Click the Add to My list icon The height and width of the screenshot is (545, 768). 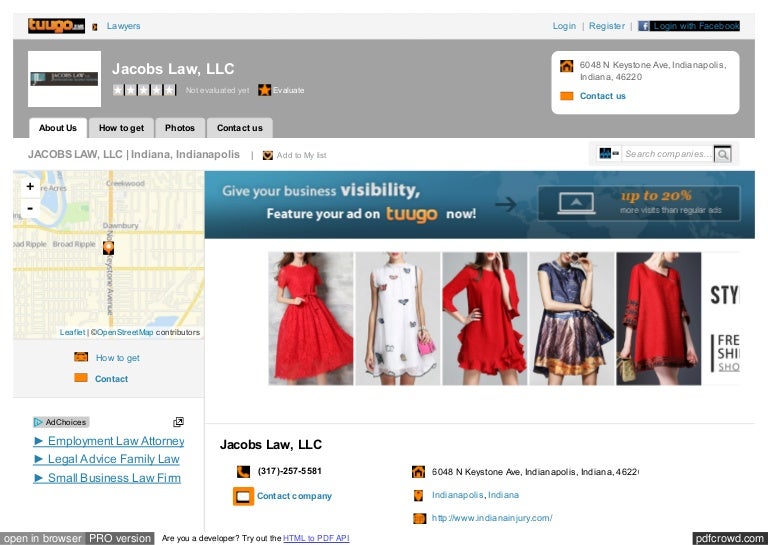coord(268,155)
